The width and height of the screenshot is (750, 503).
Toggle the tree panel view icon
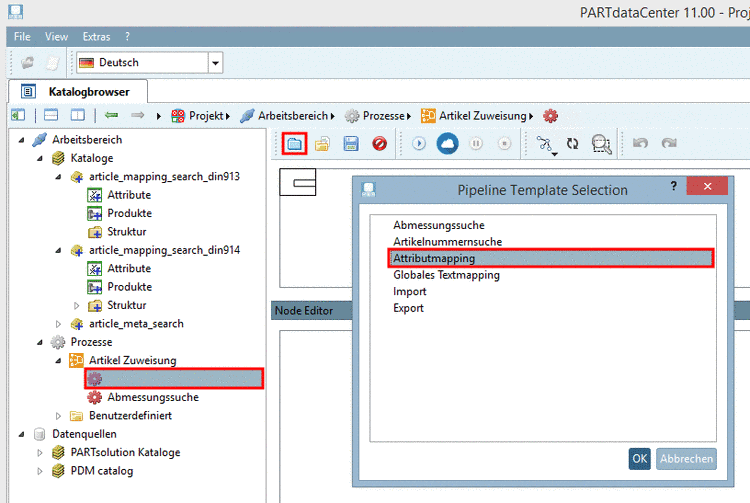18,115
